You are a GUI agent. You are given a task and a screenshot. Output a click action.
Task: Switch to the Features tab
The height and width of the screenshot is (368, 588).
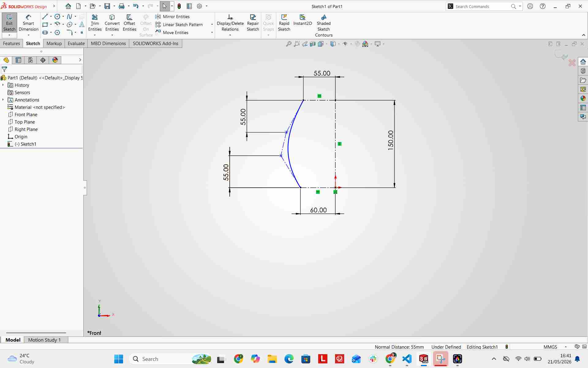[11, 44]
